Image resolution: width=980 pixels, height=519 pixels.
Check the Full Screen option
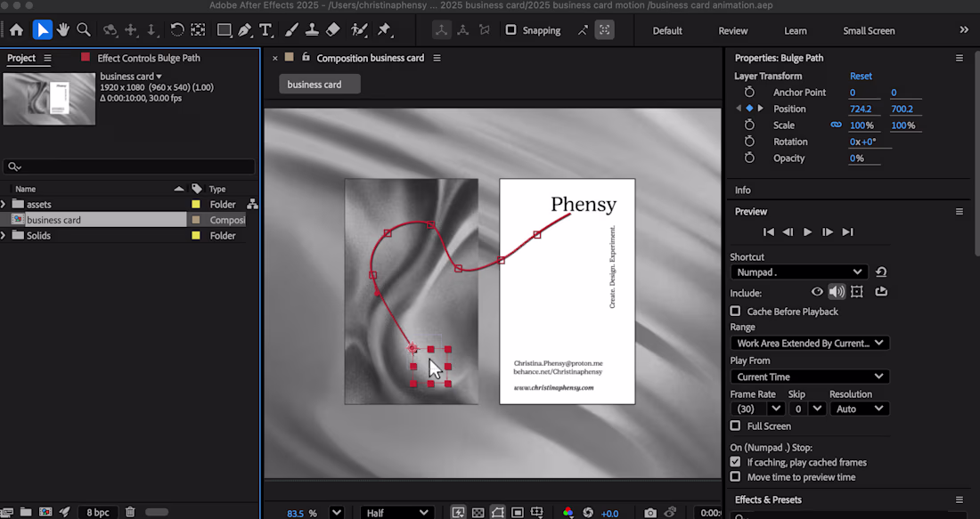(735, 426)
